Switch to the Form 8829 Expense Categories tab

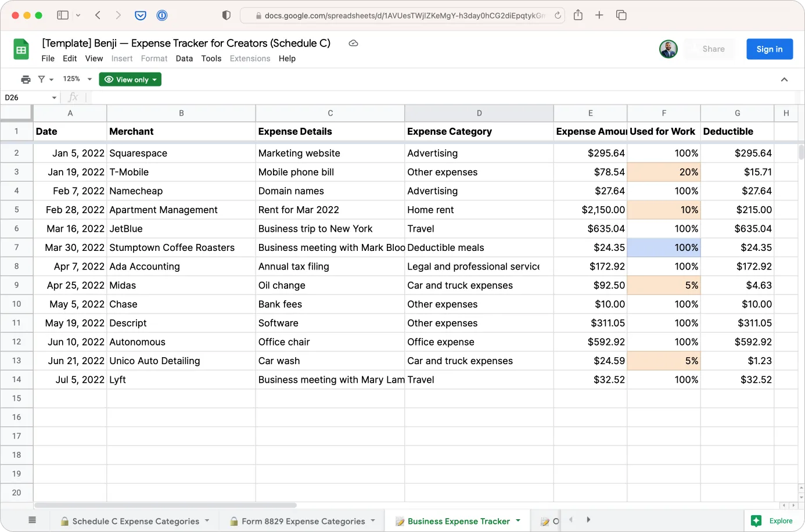pyautogui.click(x=302, y=520)
